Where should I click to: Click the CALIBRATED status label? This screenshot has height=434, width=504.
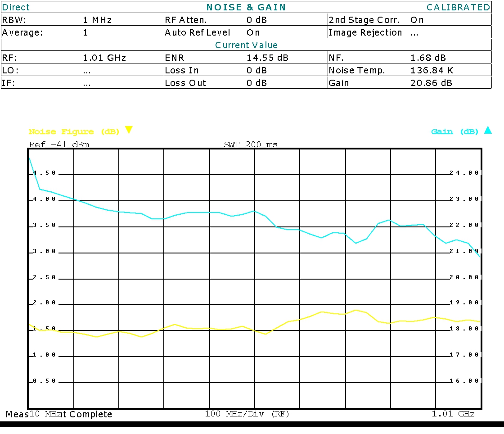[x=458, y=7]
